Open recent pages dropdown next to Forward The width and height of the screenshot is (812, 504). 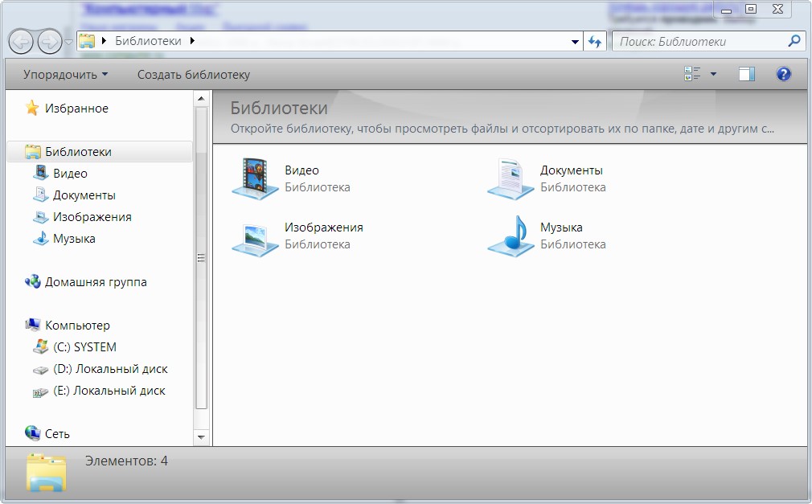click(x=68, y=42)
